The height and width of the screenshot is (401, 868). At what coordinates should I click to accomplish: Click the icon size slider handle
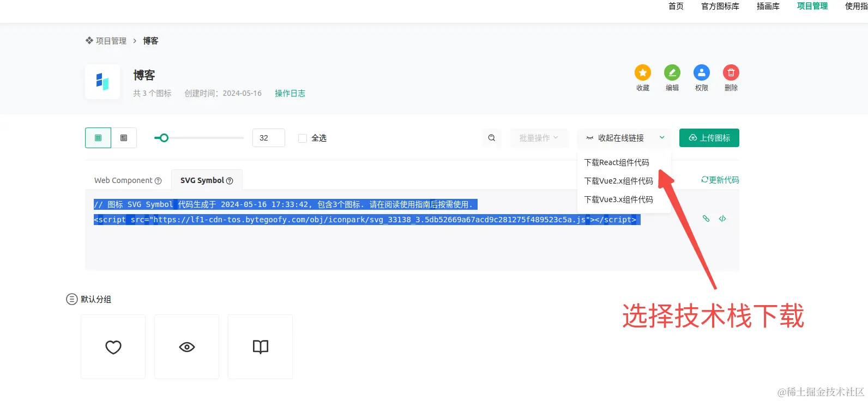click(164, 138)
